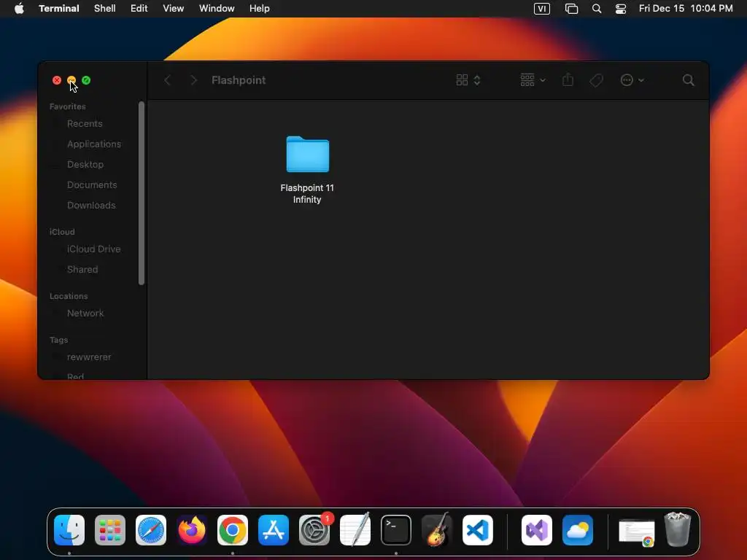Screen dimensions: 747x560
Task: Open the Shell menu
Action: 105,8
